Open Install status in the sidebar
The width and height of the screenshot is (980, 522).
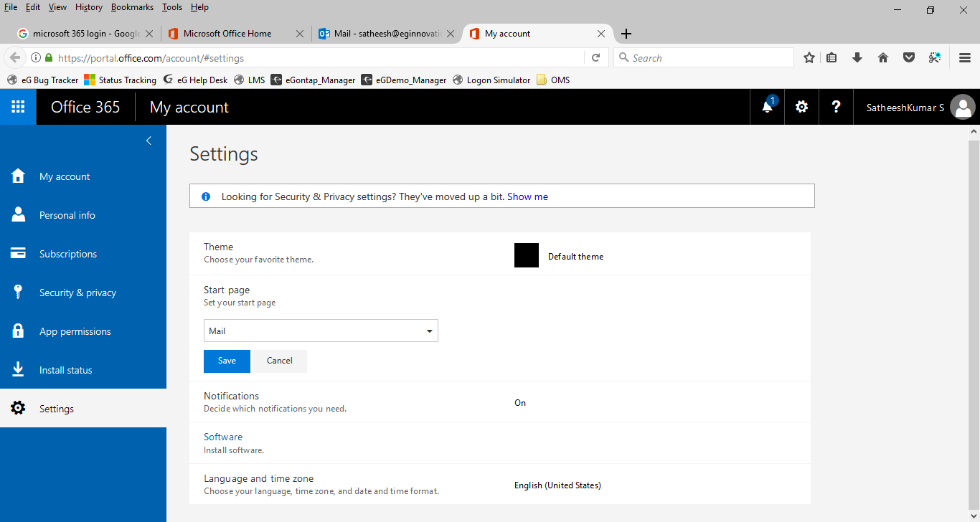83,370
